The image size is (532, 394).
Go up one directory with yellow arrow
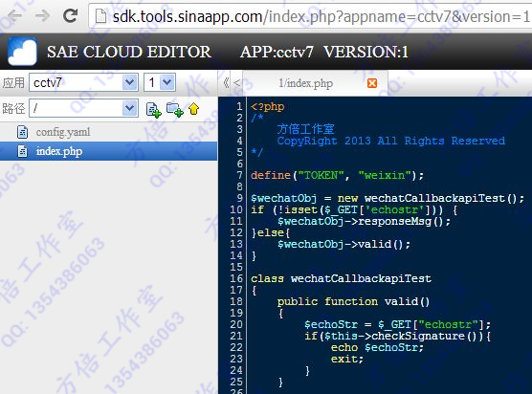(193, 108)
